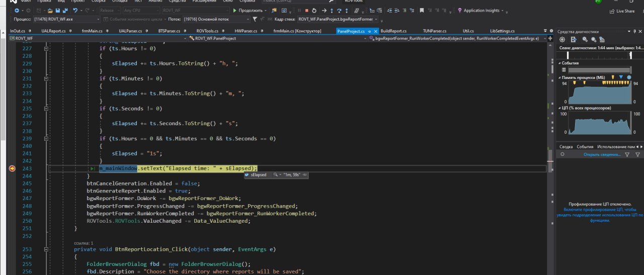Pin the UALReport.cs tab
This screenshot has height=275, width=644.
tap(70, 31)
